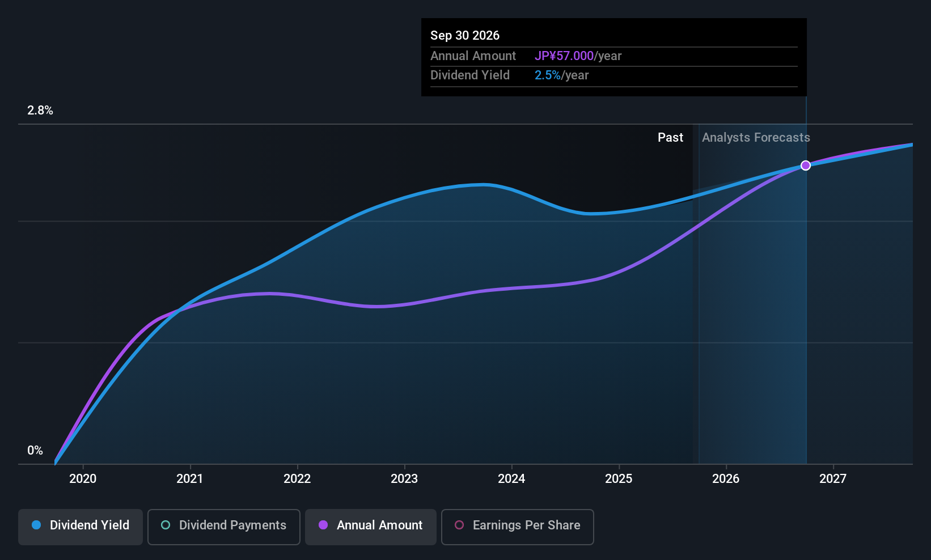Click the 2023 x-axis year label
The width and height of the screenshot is (931, 560).
click(404, 479)
